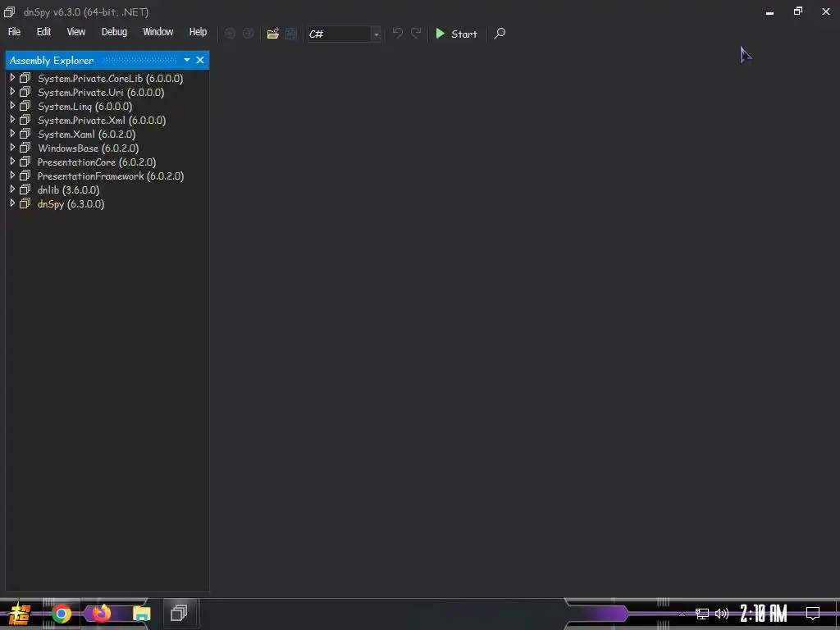Click the PresentationFramework assembly icon
The height and width of the screenshot is (630, 840).
pos(25,176)
